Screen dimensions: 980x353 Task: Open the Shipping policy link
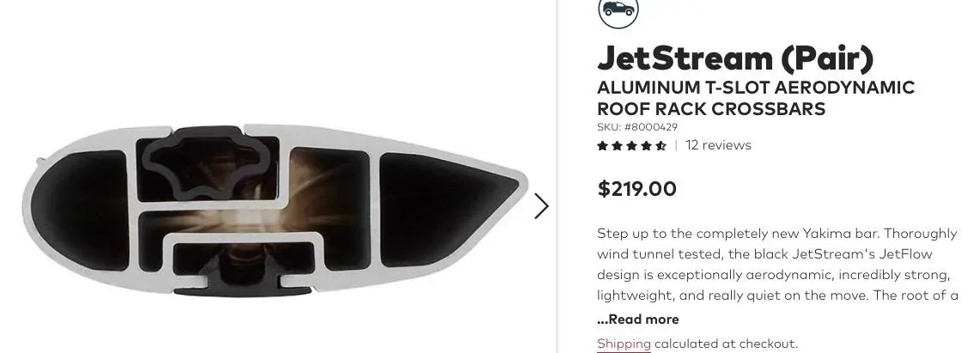624,344
